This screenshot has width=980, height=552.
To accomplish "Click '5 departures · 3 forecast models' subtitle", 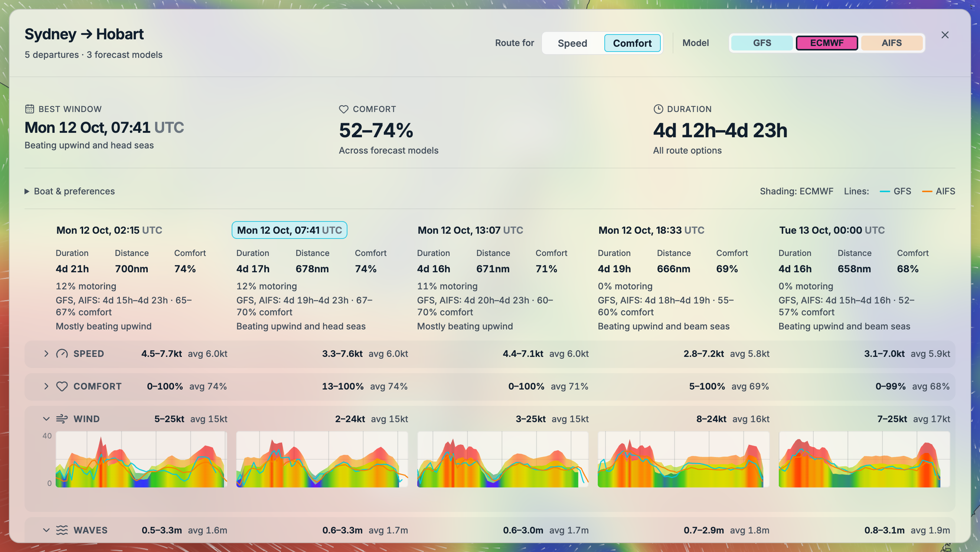I will [x=94, y=55].
